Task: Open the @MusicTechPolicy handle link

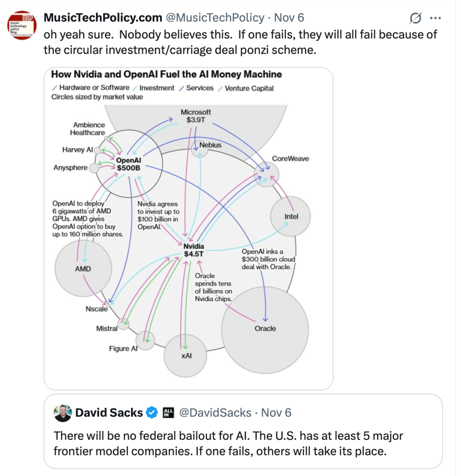Action: pyautogui.click(x=214, y=18)
